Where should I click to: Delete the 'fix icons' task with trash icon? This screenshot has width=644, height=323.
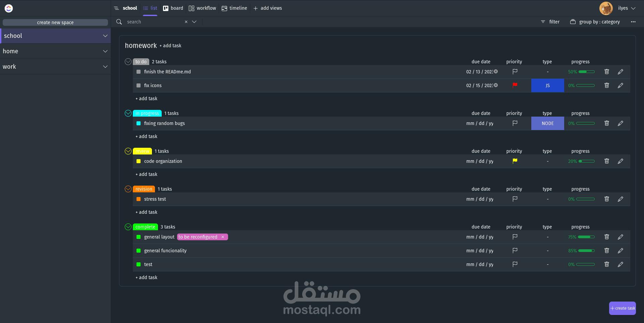606,85
